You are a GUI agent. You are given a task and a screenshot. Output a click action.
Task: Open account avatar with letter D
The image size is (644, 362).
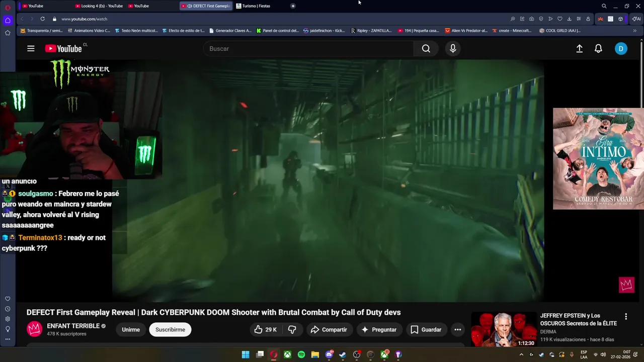621,49
